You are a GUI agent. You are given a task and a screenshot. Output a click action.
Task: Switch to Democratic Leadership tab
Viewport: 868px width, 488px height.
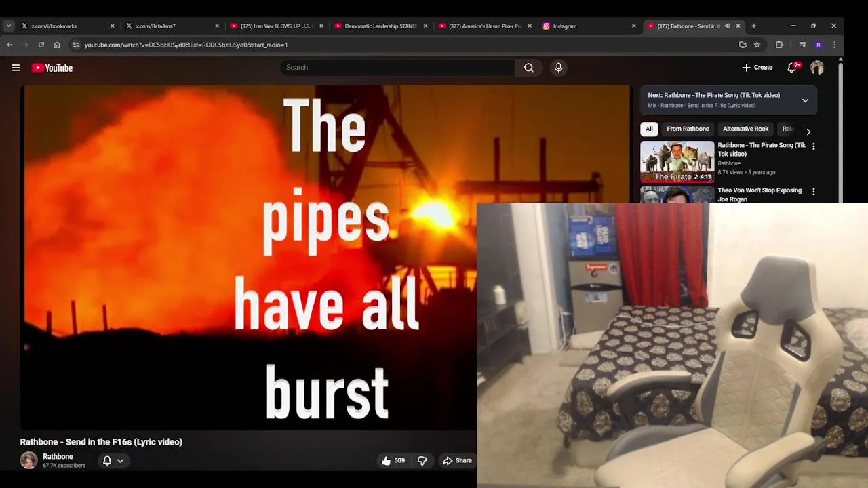pyautogui.click(x=379, y=26)
